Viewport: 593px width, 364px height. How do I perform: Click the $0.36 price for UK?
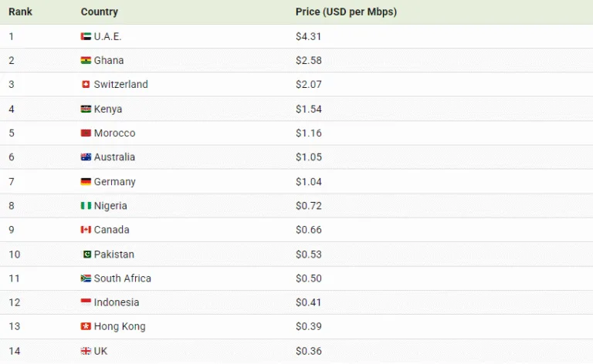307,351
